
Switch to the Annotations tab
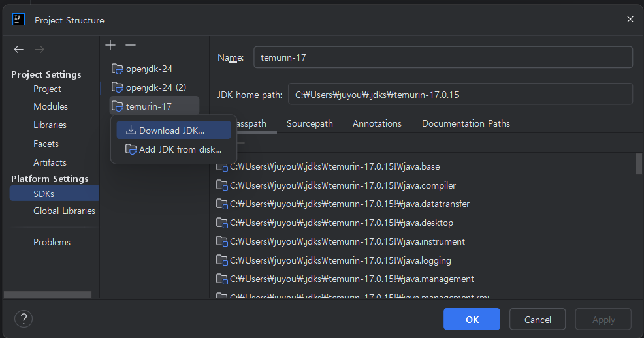coord(377,123)
